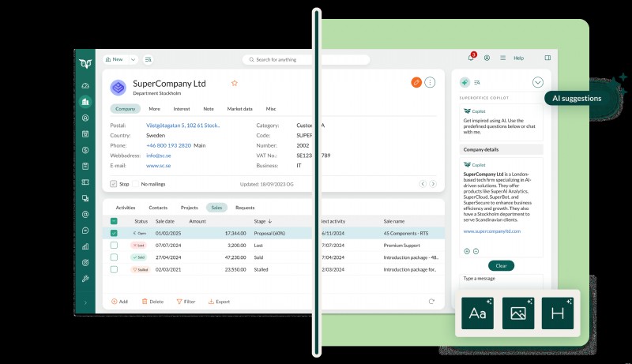Viewport: 632px width, 364px height.
Task: Check the checkbox for the 27/04/2024 sale row
Action: [x=114, y=257]
